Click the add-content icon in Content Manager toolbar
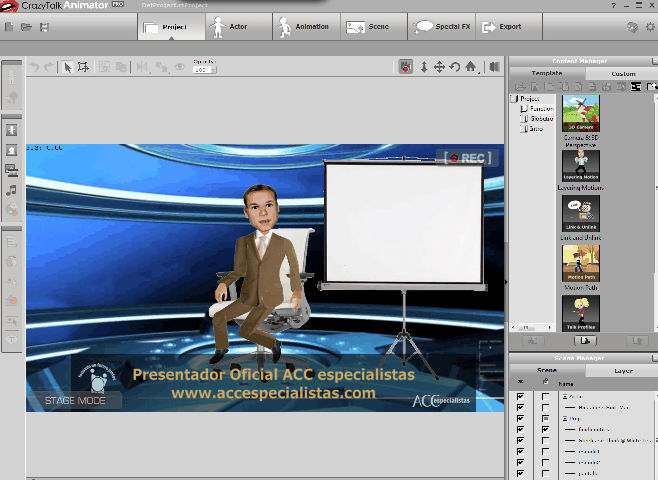658x480 pixels. click(x=651, y=87)
